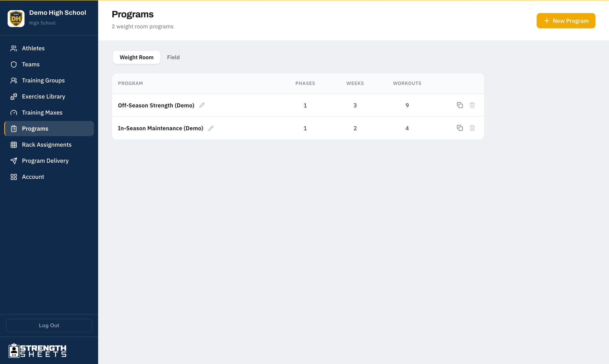Image resolution: width=609 pixels, height=364 pixels.
Task: Open In-Season Maintenance (Demo) program
Action: coord(160,128)
